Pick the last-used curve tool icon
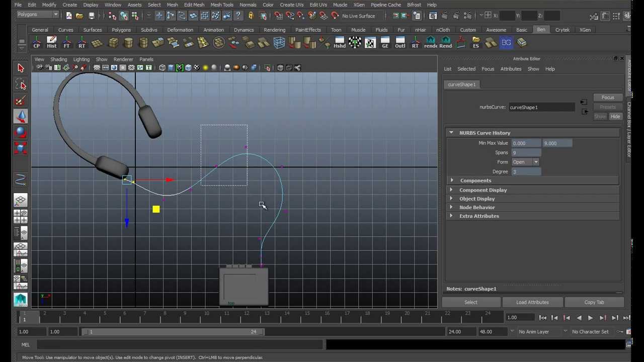The height and width of the screenshot is (362, 644). [21, 180]
